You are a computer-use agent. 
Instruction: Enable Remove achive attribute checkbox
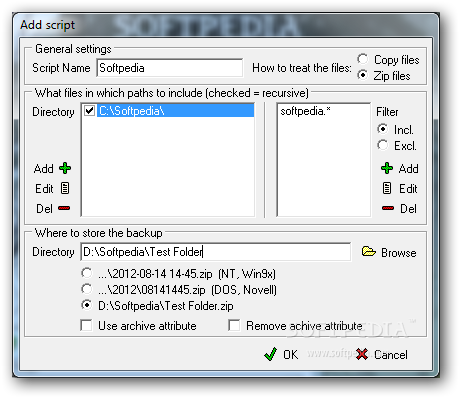[x=234, y=325]
